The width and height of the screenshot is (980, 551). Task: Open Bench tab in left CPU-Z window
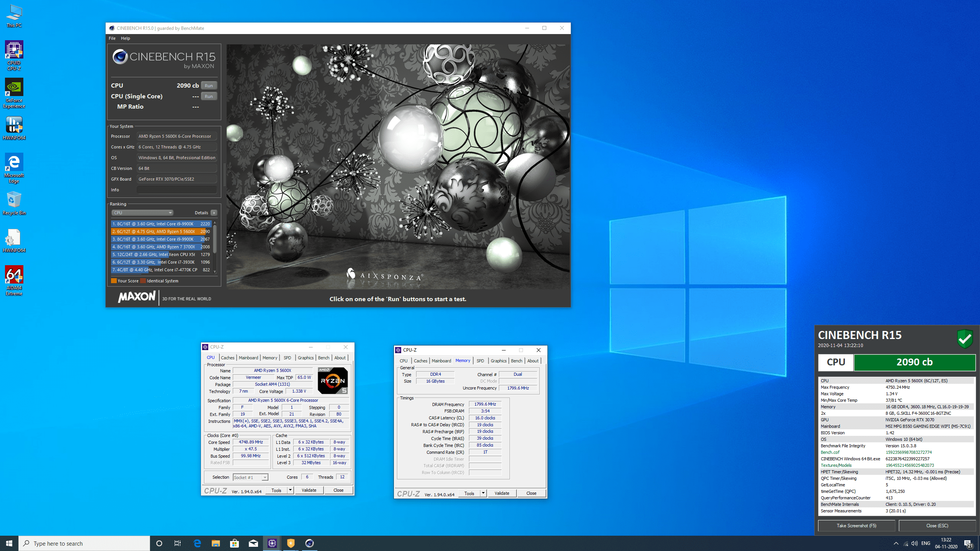[x=324, y=358]
